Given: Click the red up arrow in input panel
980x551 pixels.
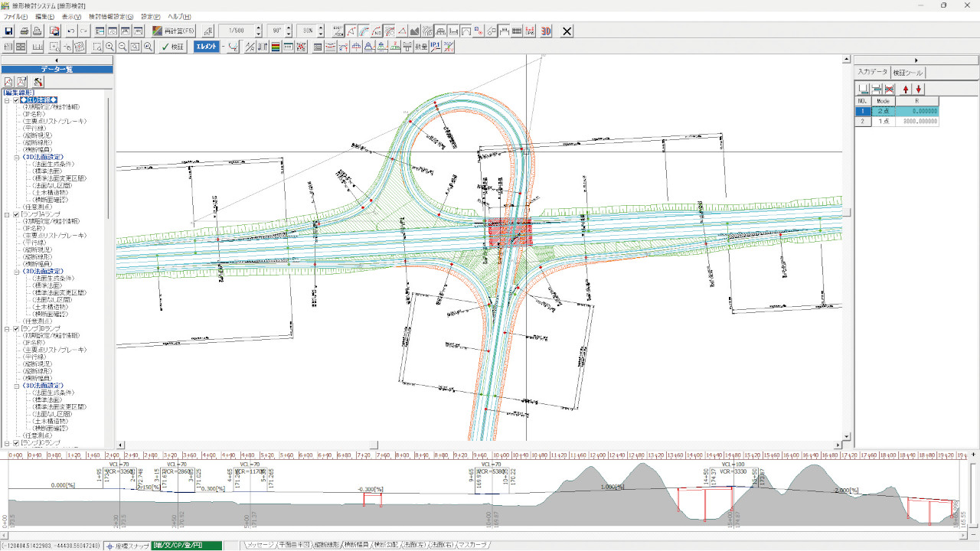Looking at the screenshot, I should (906, 89).
